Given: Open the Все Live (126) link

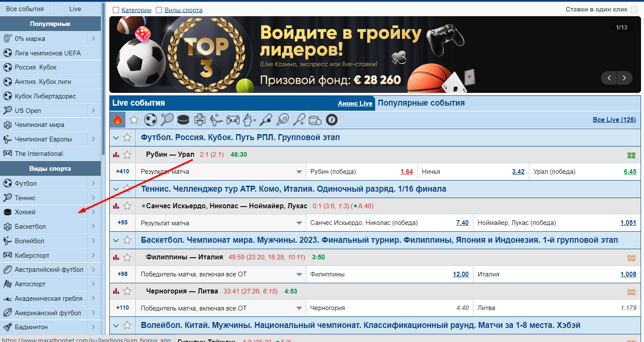Looking at the screenshot, I should (x=614, y=120).
